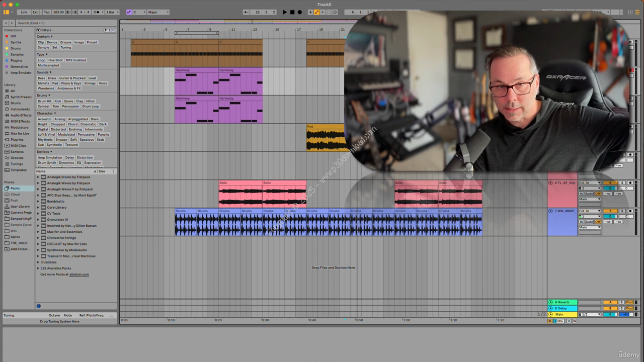The width and height of the screenshot is (644, 362).
Task: Click Edit button in Filters header
Action: pos(110,30)
